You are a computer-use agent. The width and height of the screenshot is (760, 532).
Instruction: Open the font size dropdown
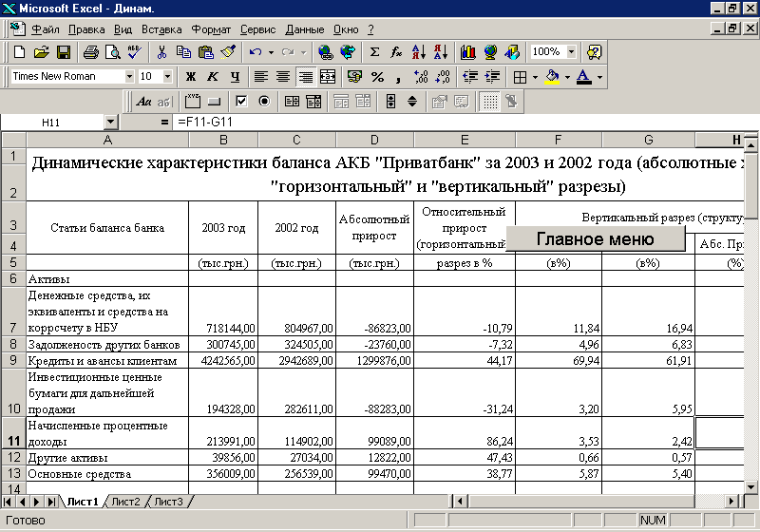[x=168, y=77]
